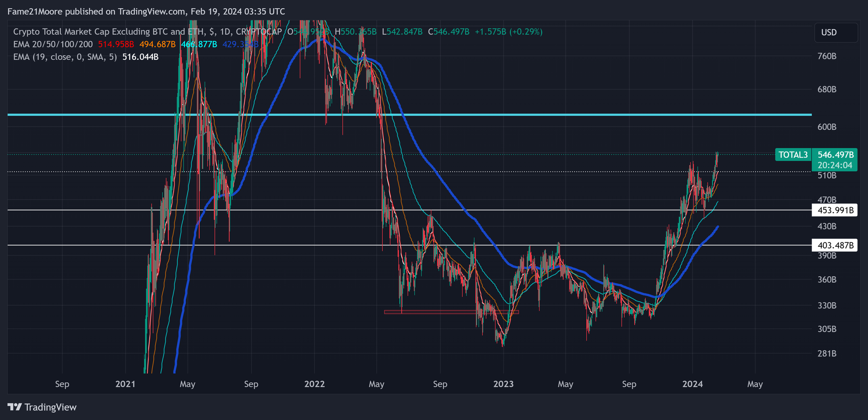Click the TradingView logo at bottom left
868x420 pixels.
pos(42,407)
